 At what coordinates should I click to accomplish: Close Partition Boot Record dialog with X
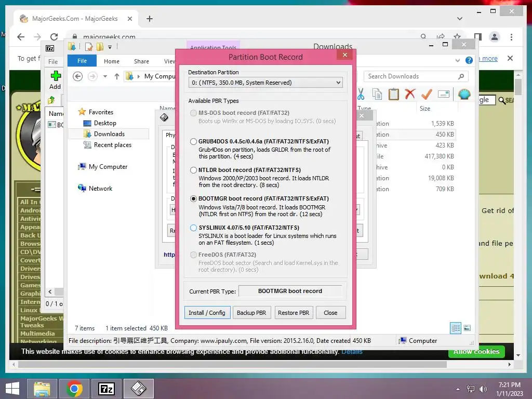click(345, 55)
